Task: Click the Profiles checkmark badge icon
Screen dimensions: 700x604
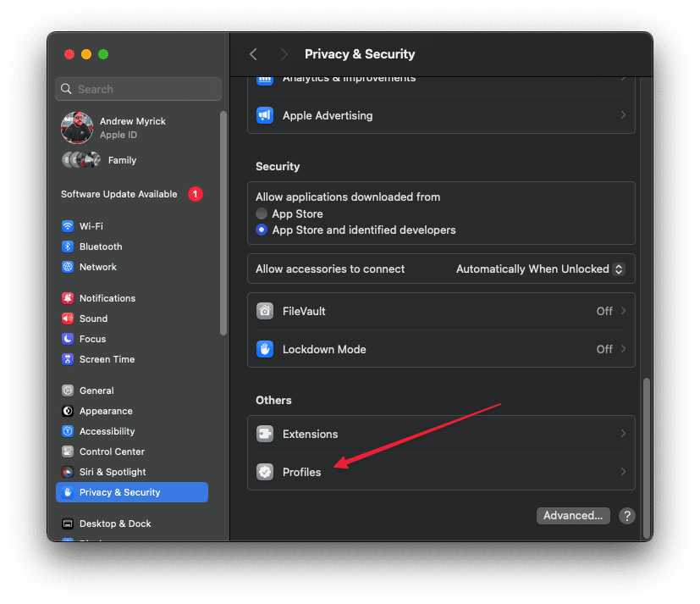Action: tap(265, 472)
